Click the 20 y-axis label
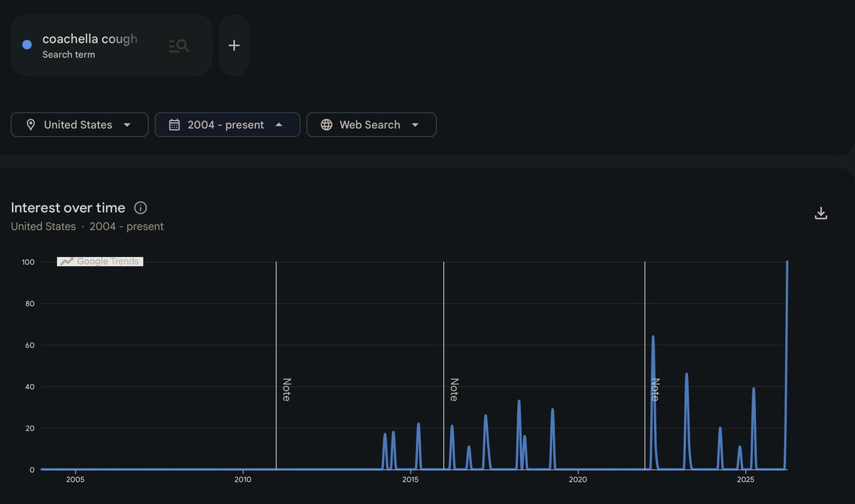The height and width of the screenshot is (504, 855). point(30,429)
